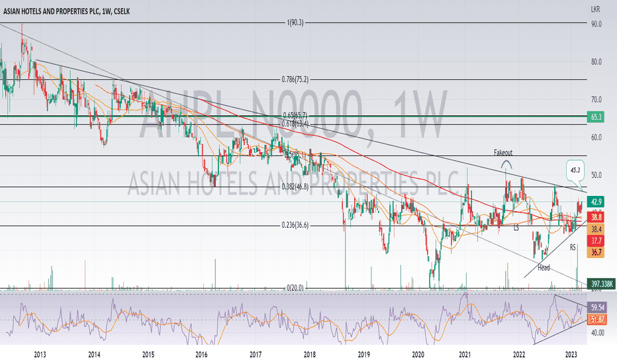Image resolution: width=617 pixels, height=364 pixels.
Task: Select the 0.618(63.4) Fibonacci level label
Action: tap(295, 124)
